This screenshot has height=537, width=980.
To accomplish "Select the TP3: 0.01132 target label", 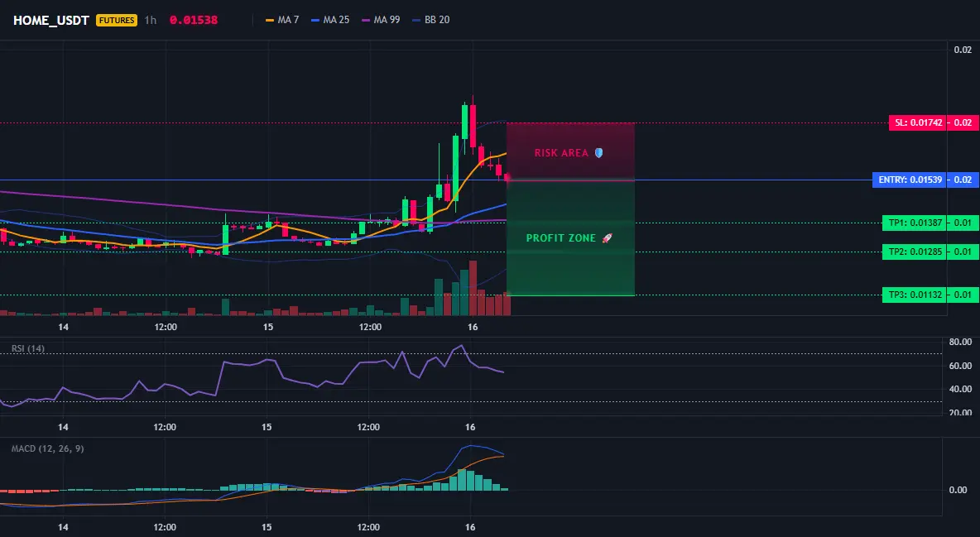I will pyautogui.click(x=915, y=295).
